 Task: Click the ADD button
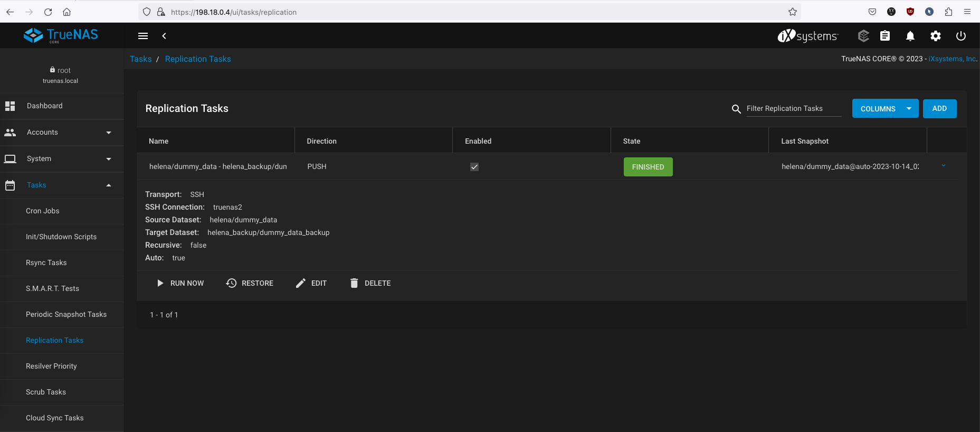[939, 109]
